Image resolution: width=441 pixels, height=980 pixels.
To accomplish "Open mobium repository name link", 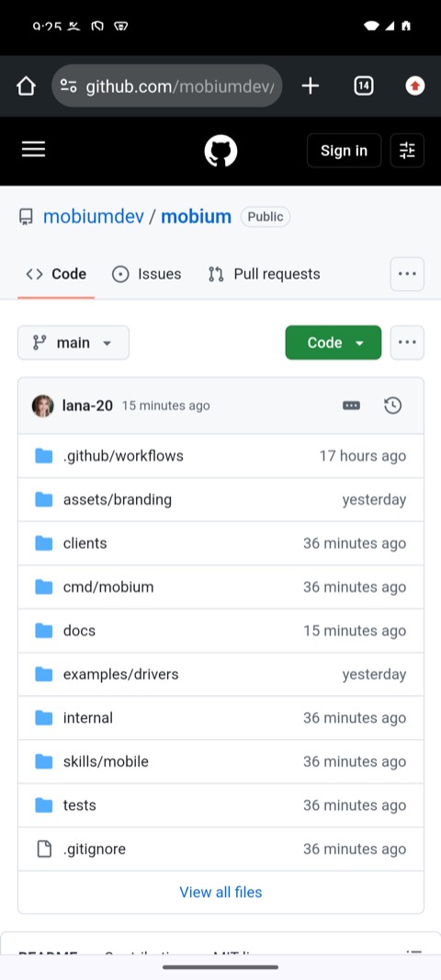I will pyautogui.click(x=196, y=217).
